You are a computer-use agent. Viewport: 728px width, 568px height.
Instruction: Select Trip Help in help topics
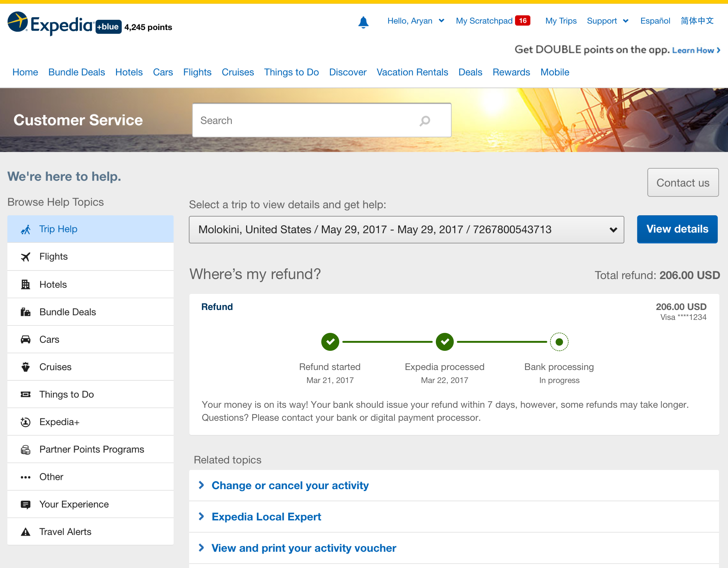tap(90, 229)
